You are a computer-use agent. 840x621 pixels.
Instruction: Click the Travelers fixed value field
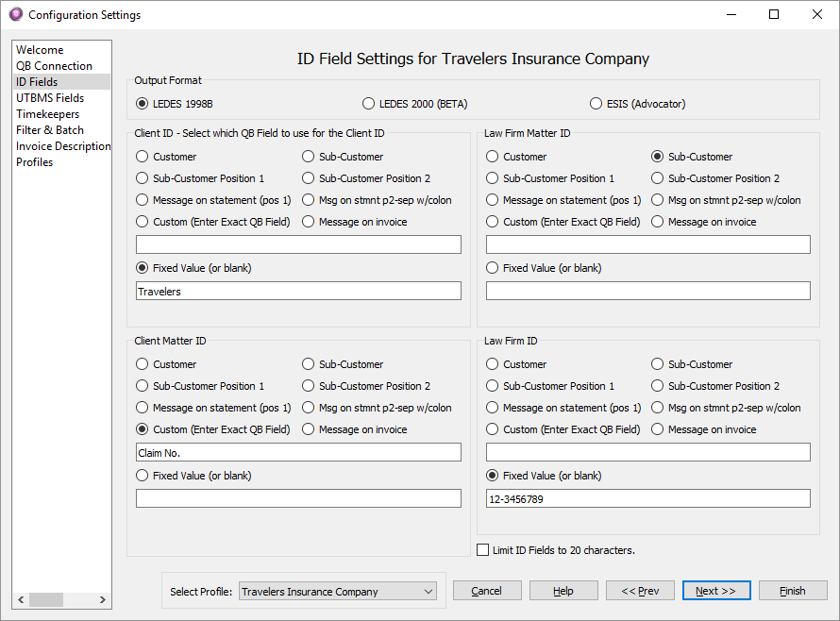[x=298, y=291]
